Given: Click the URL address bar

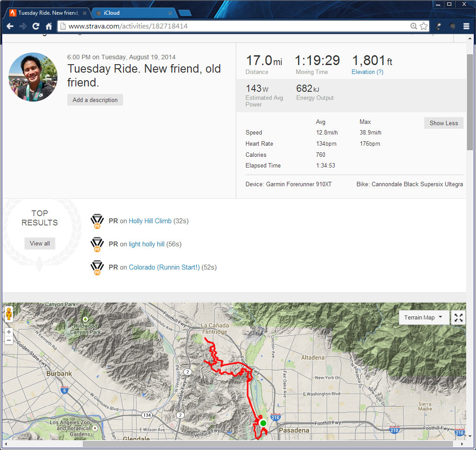Looking at the screenshot, I should tap(236, 26).
